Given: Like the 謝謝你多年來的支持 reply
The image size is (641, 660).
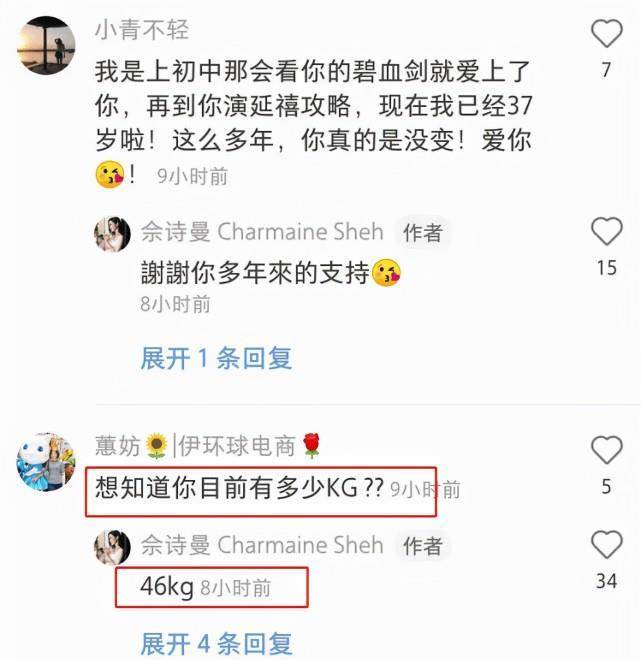Looking at the screenshot, I should coord(606,231).
